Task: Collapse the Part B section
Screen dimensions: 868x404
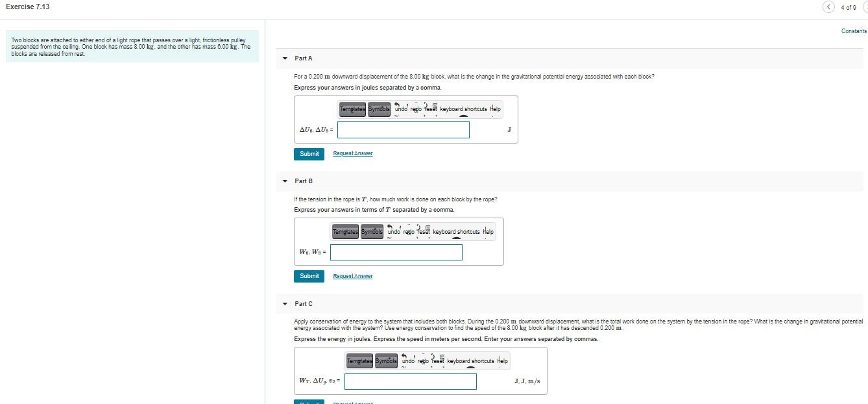Action: (x=284, y=181)
